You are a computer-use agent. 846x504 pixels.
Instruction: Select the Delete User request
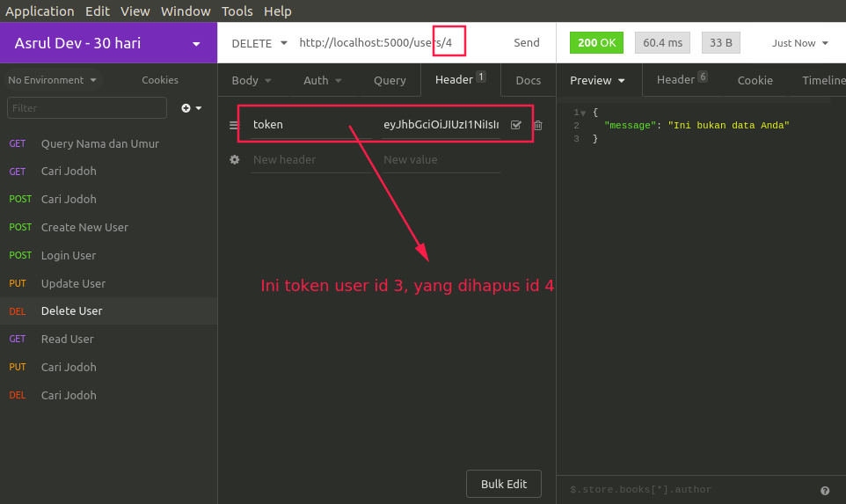coord(108,310)
